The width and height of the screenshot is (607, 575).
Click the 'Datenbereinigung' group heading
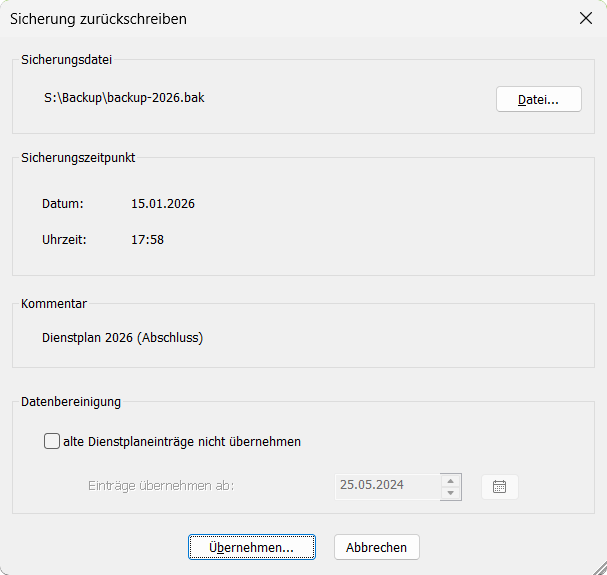coord(71,402)
